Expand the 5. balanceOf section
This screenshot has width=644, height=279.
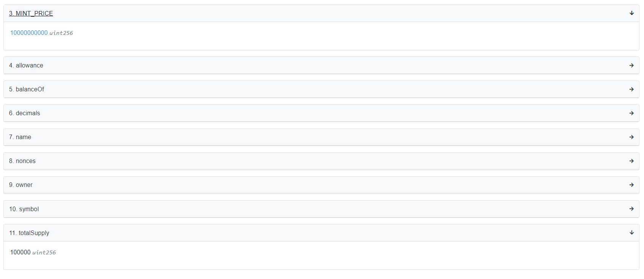[x=27, y=89]
